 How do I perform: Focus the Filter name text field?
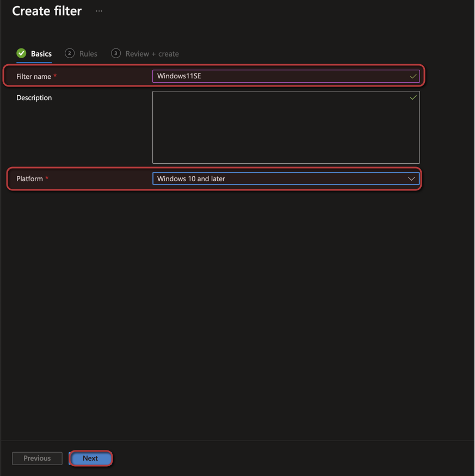[x=277, y=76]
